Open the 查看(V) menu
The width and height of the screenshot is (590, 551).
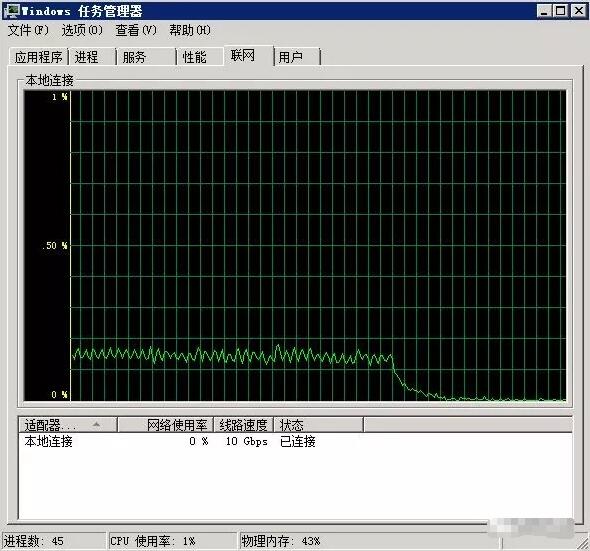point(136,30)
